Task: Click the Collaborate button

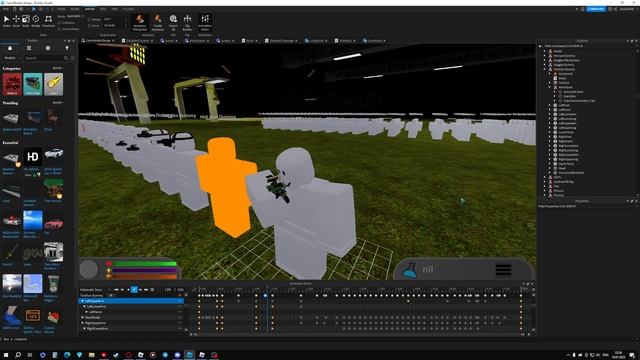Action: (x=596, y=9)
